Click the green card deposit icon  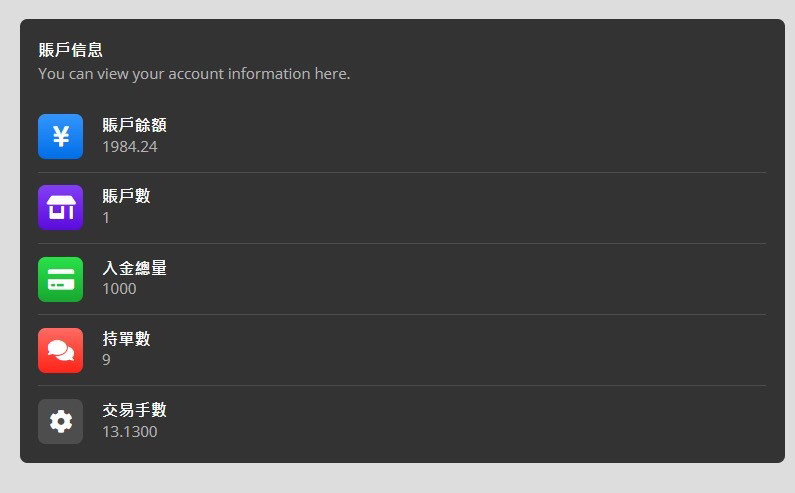(60, 279)
